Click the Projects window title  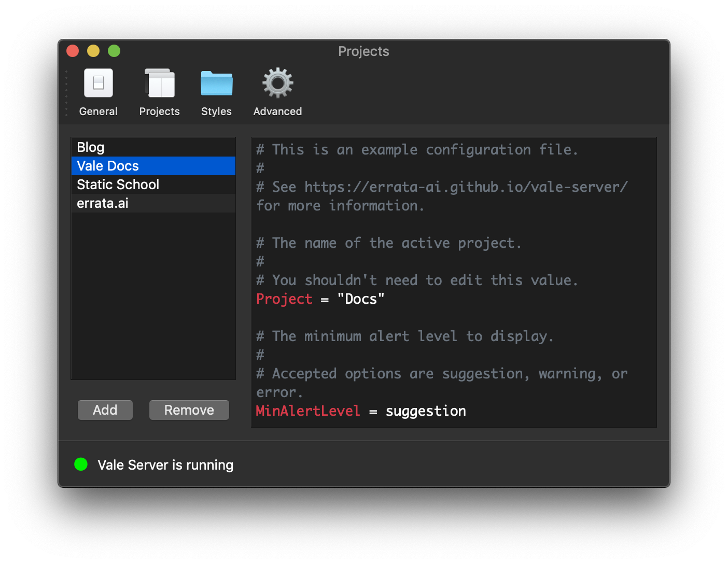click(363, 51)
